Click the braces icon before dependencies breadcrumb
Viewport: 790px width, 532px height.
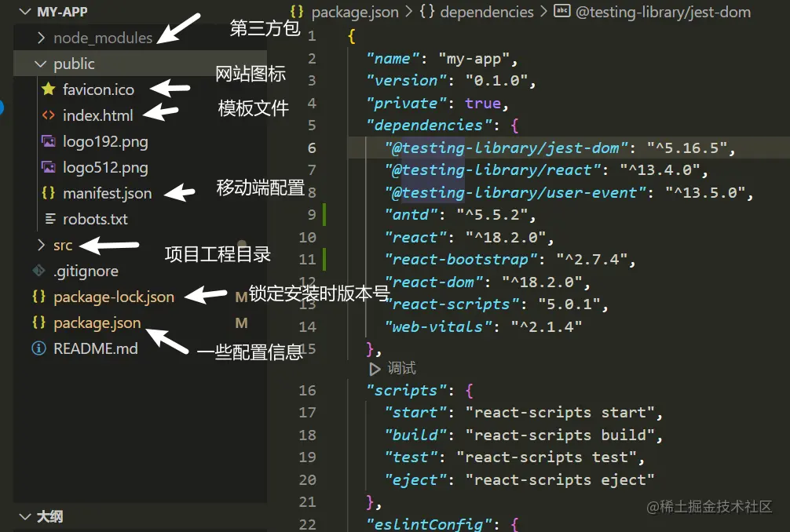426,11
